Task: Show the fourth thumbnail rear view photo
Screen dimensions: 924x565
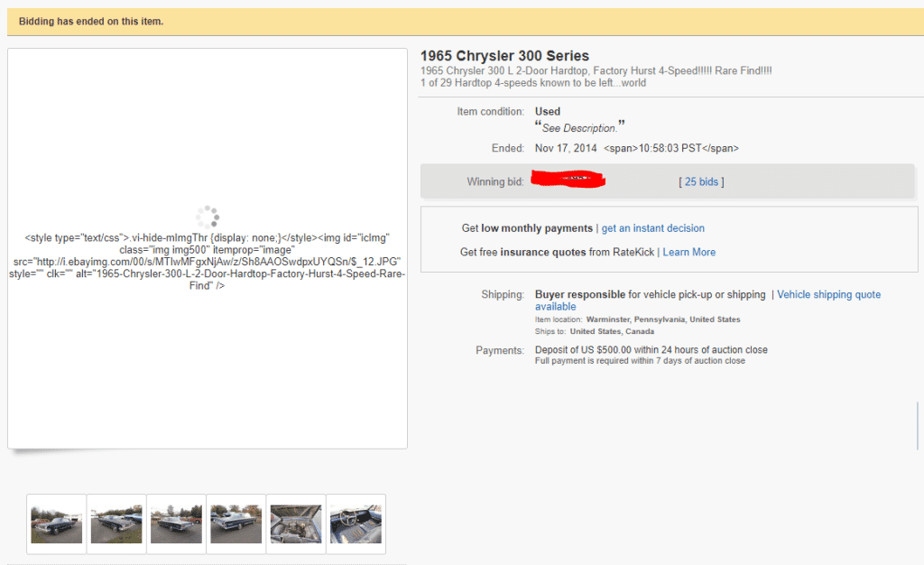Action: 236,524
